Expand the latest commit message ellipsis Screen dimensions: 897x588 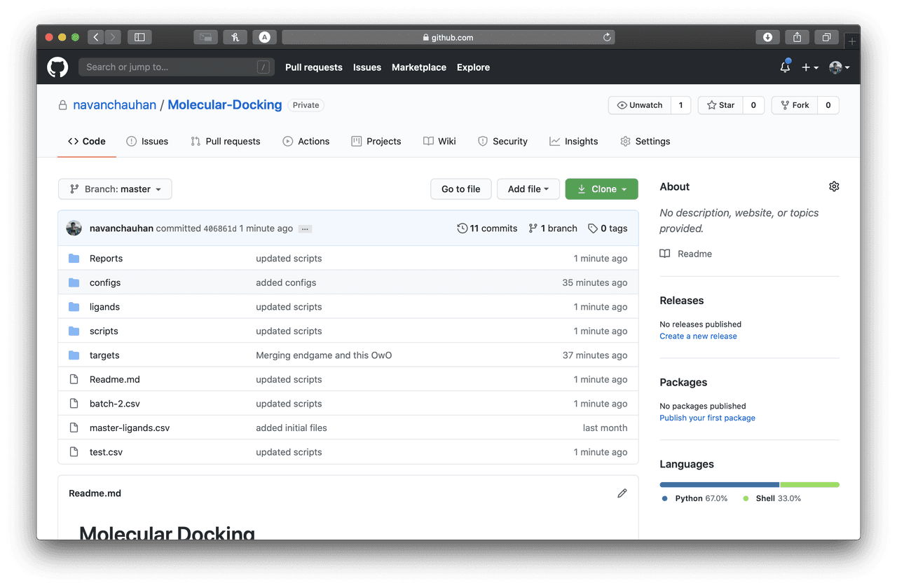coord(305,228)
